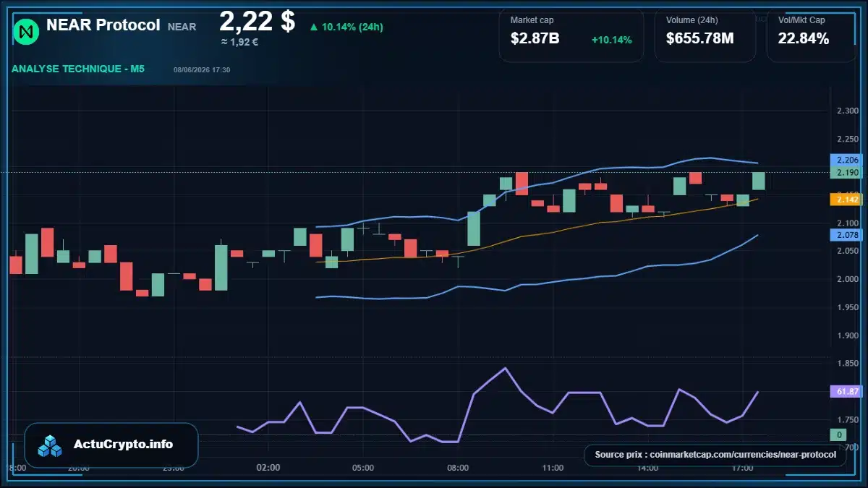This screenshot has height=488, width=868.
Task: Click the NEAR Protocol logo icon
Action: [x=27, y=31]
